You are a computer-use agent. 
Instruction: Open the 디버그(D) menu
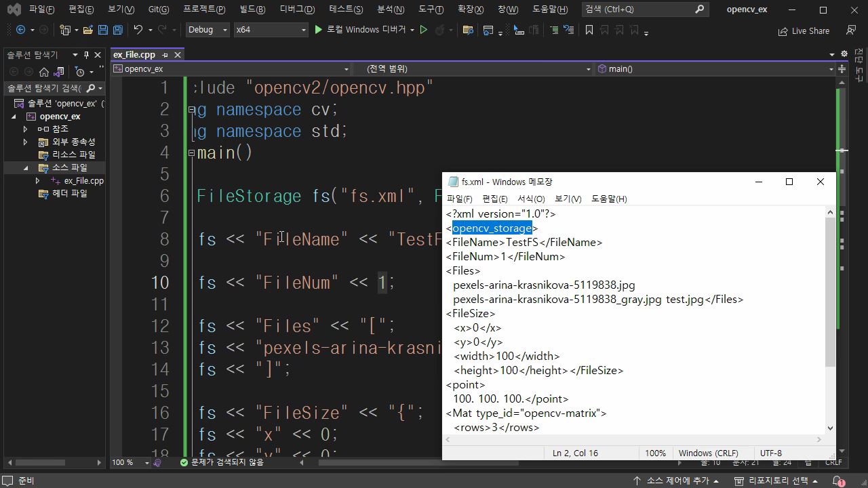[297, 9]
